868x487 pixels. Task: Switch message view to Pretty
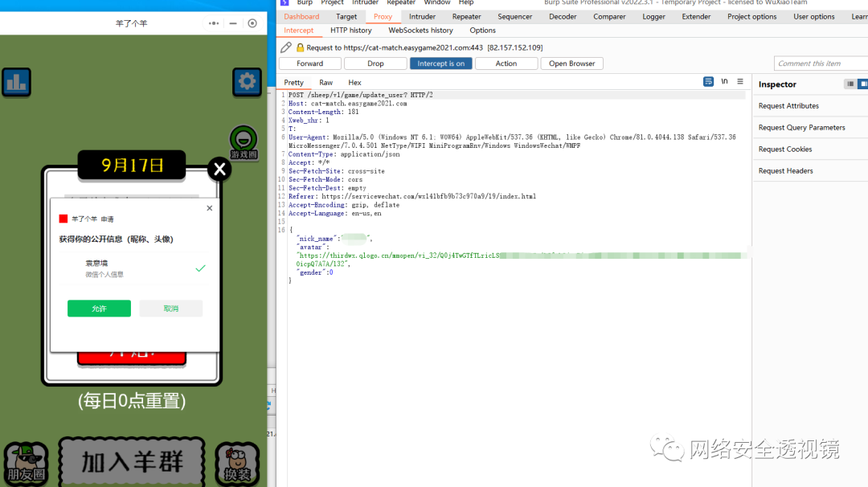click(294, 83)
